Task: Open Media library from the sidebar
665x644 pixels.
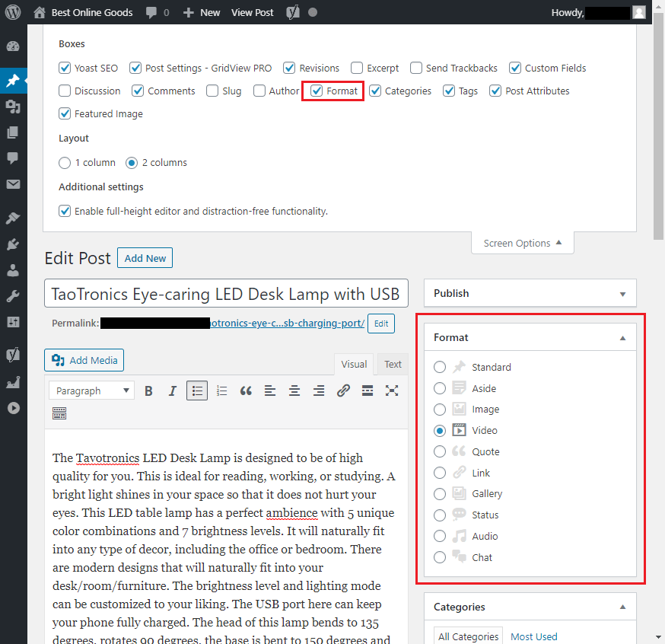Action: (13, 107)
